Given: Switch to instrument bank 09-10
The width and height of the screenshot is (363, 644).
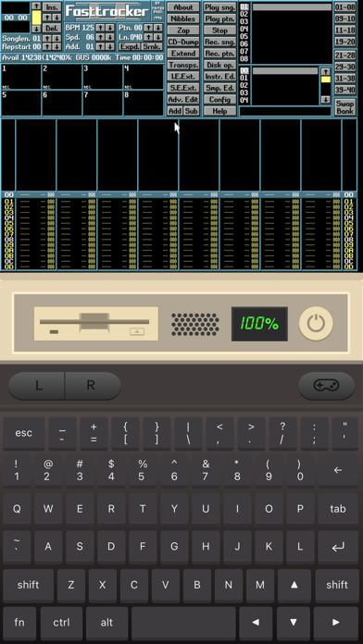Looking at the screenshot, I should (x=344, y=19).
